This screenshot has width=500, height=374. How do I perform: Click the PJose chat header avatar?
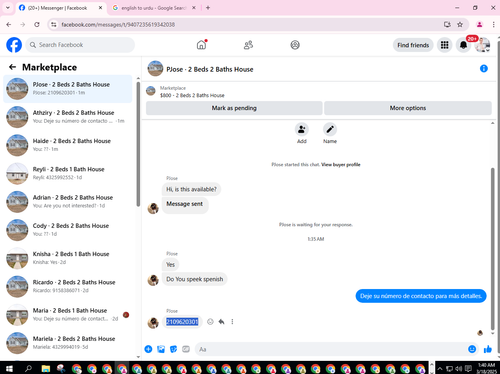coord(155,68)
